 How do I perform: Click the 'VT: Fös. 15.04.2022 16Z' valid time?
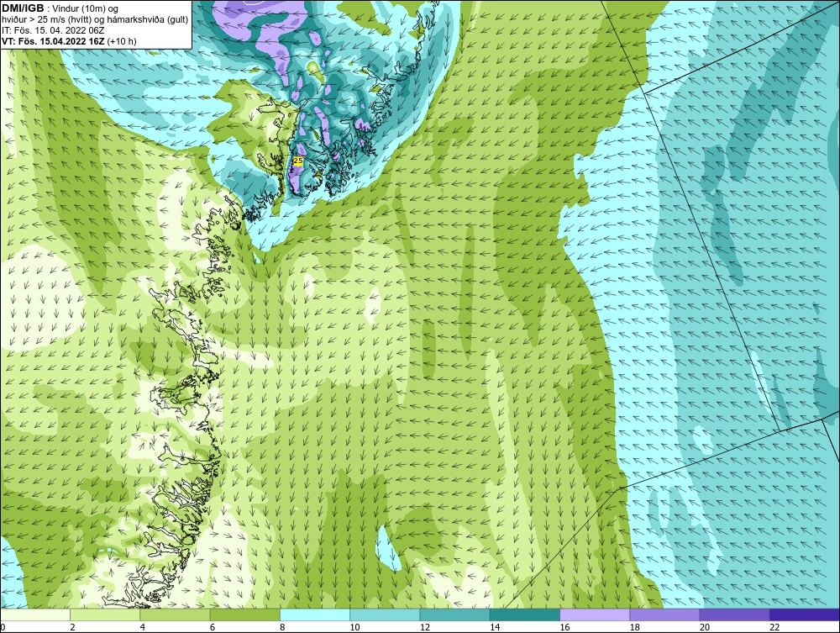point(54,40)
